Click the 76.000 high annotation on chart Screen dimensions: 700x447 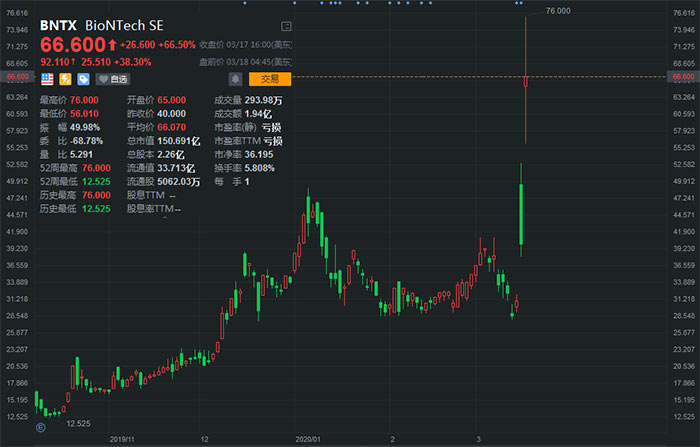[x=558, y=11]
